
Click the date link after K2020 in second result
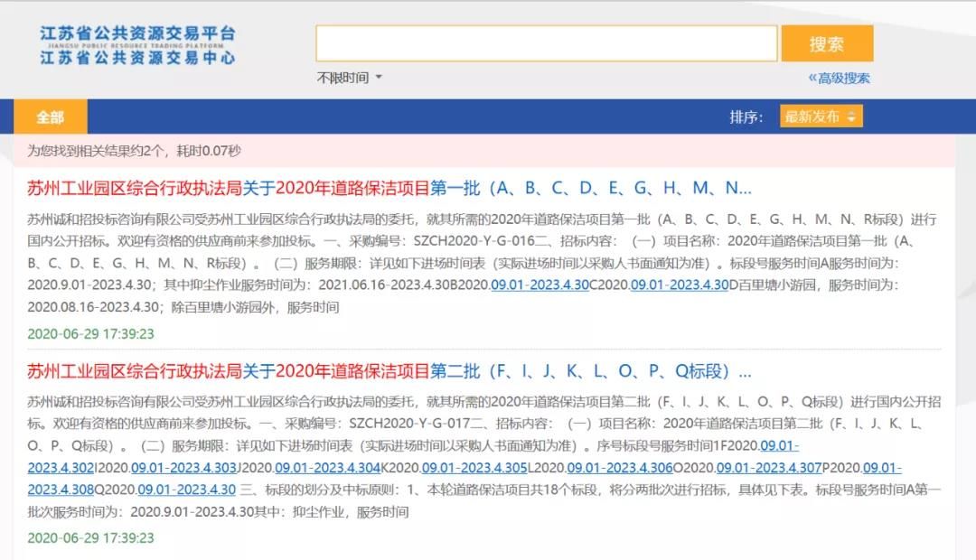coord(474,468)
